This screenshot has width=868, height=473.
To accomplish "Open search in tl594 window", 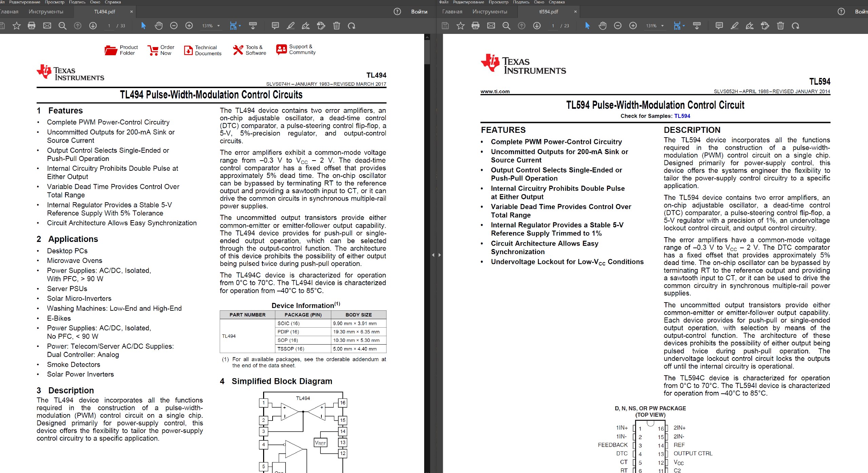I will click(506, 26).
